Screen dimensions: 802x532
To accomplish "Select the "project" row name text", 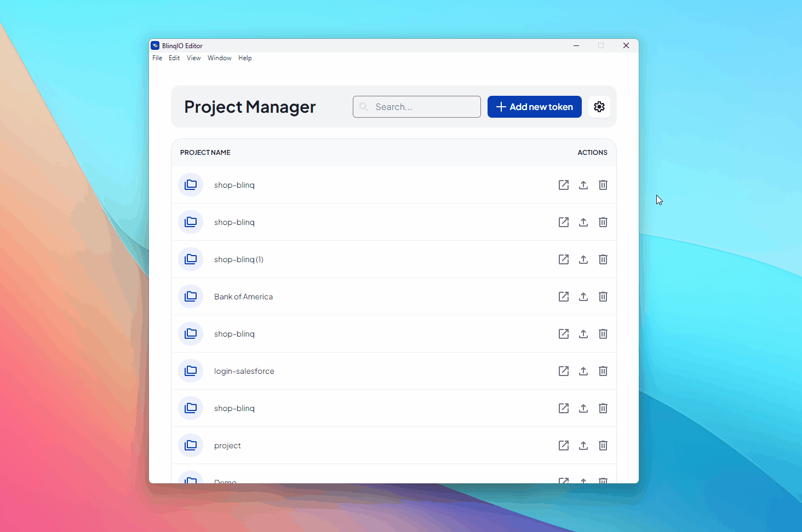I will pos(227,446).
